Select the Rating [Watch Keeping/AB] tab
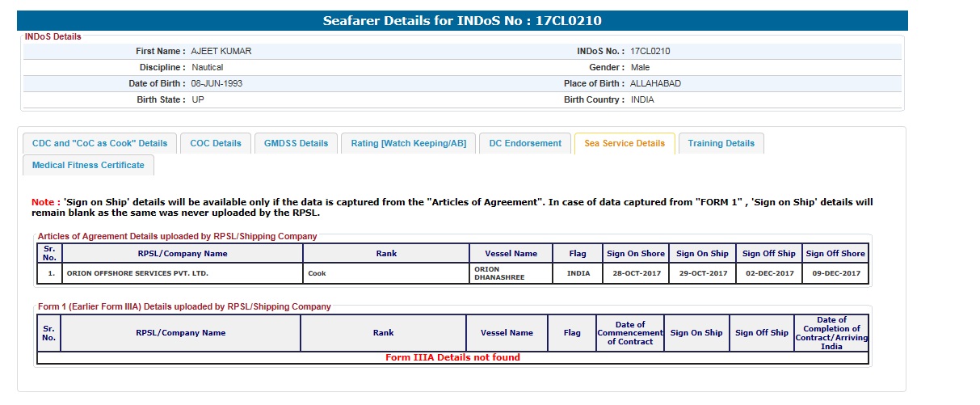The height and width of the screenshot is (405, 980). tap(408, 143)
